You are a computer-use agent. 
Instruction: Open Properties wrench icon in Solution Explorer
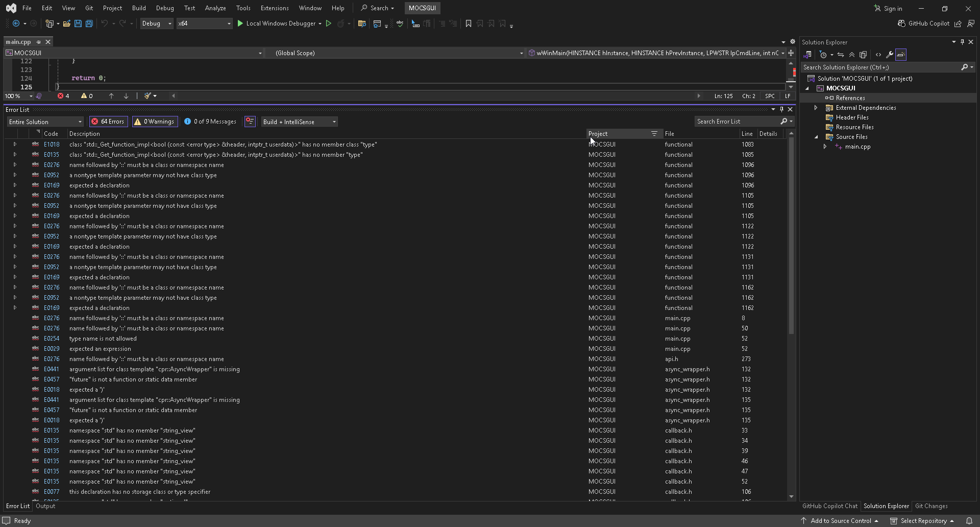coord(889,55)
